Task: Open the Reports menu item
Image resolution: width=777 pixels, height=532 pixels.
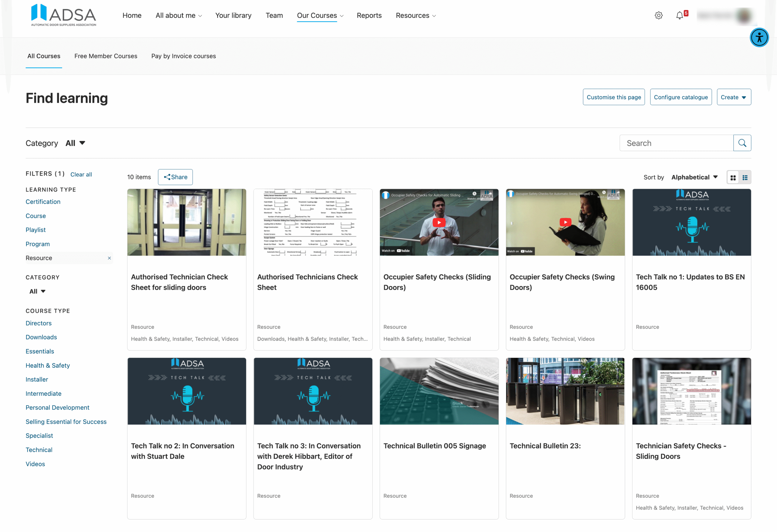Action: pyautogui.click(x=369, y=15)
